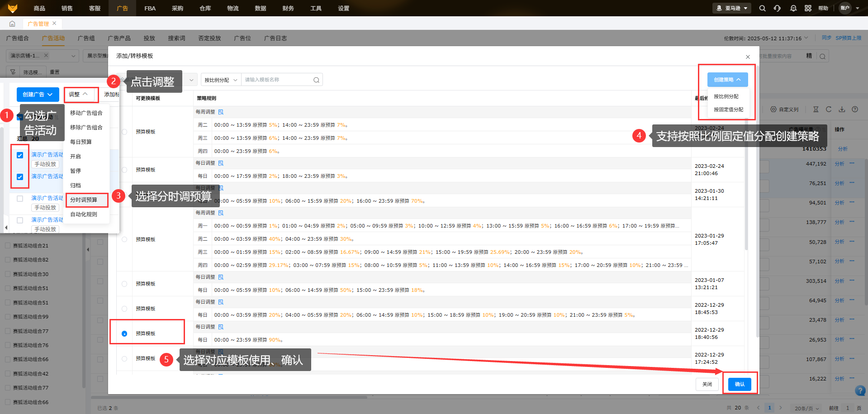Image resolution: width=868 pixels, height=414 pixels.
Task: Open the customer support headset icon
Action: [777, 8]
